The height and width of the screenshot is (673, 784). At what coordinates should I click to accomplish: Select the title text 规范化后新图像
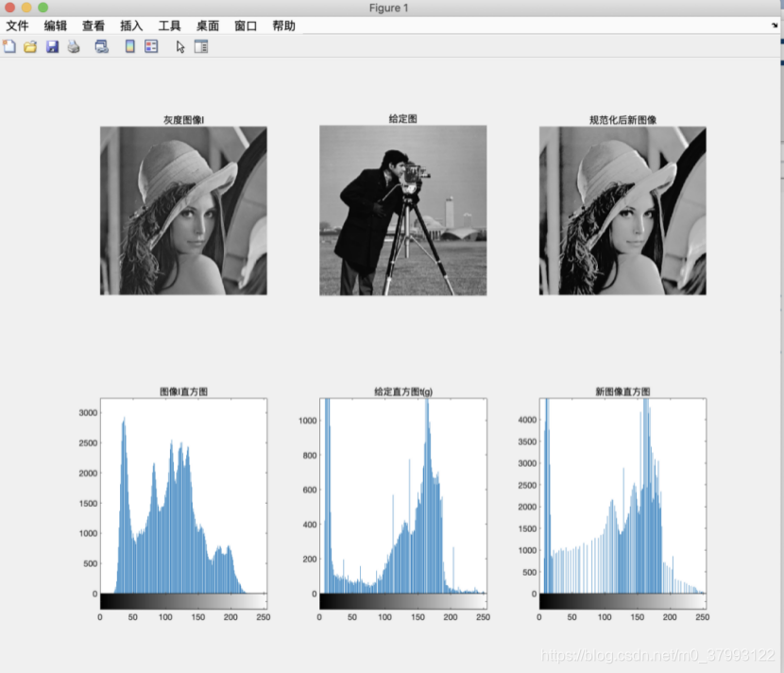[x=623, y=120]
